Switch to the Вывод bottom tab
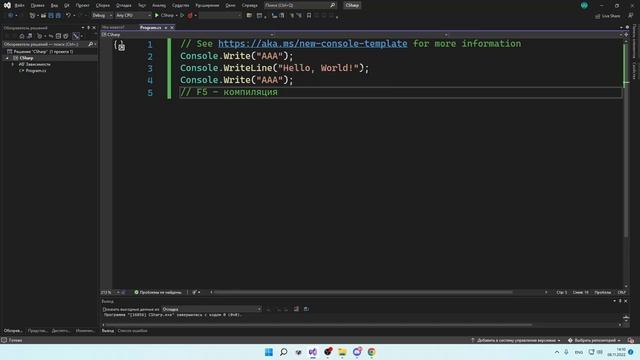 click(108, 331)
